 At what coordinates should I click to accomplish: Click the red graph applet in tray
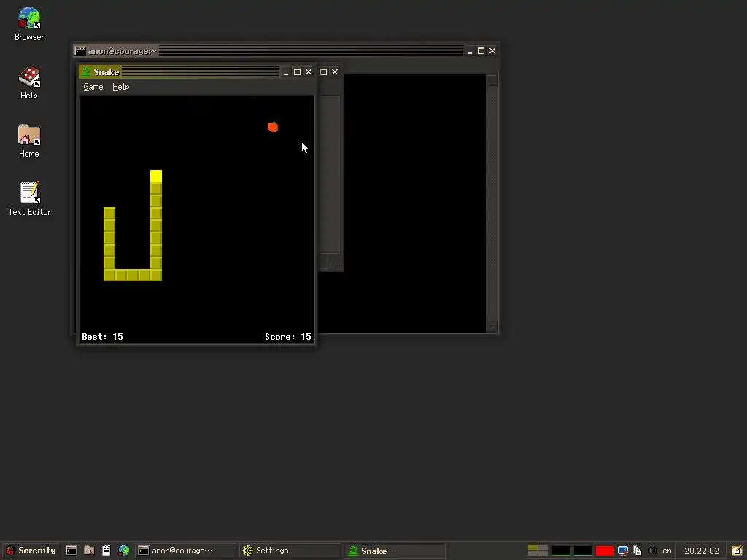pos(605,551)
